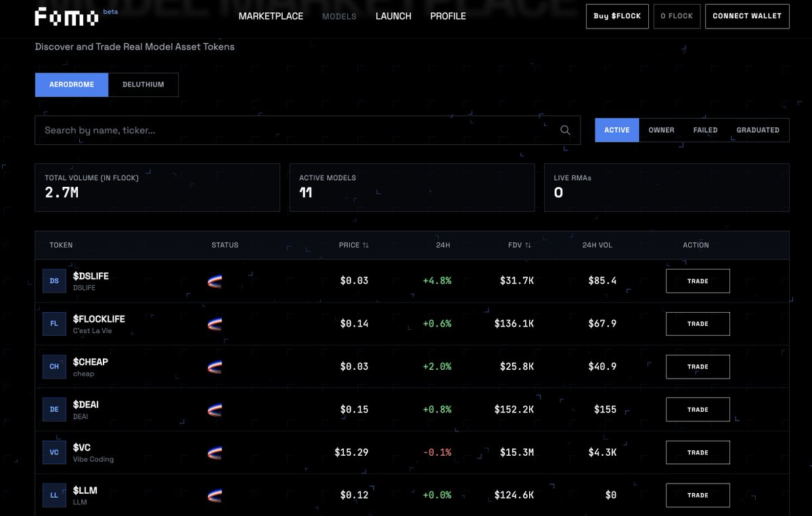Click the $15.29 price value
The image size is (812, 516).
[x=351, y=452]
